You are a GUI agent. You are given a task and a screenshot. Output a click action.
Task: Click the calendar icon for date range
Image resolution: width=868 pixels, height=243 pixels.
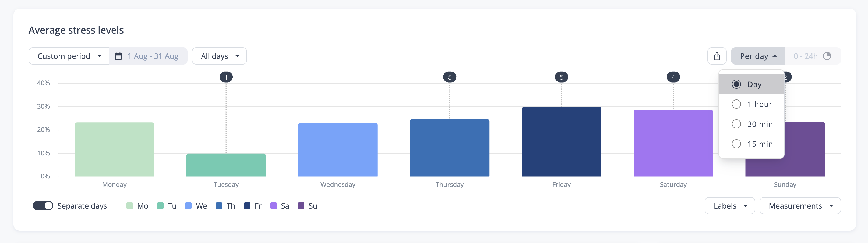(x=118, y=56)
